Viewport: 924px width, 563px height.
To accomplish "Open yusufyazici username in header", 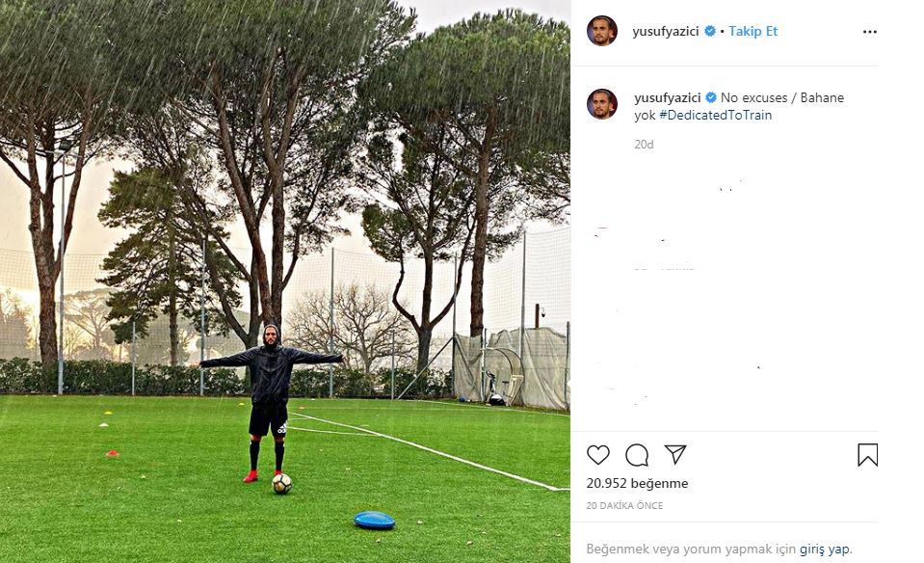I will [666, 31].
